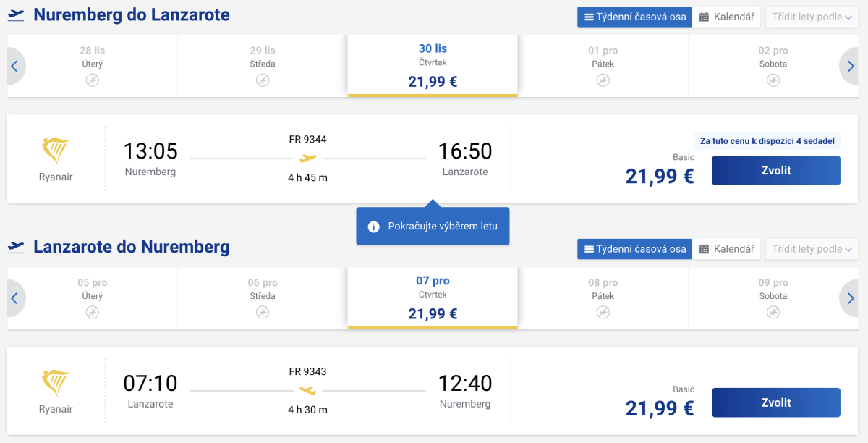868x443 pixels.
Task: Click the previous-week arrow for return dates
Action: [x=14, y=298]
